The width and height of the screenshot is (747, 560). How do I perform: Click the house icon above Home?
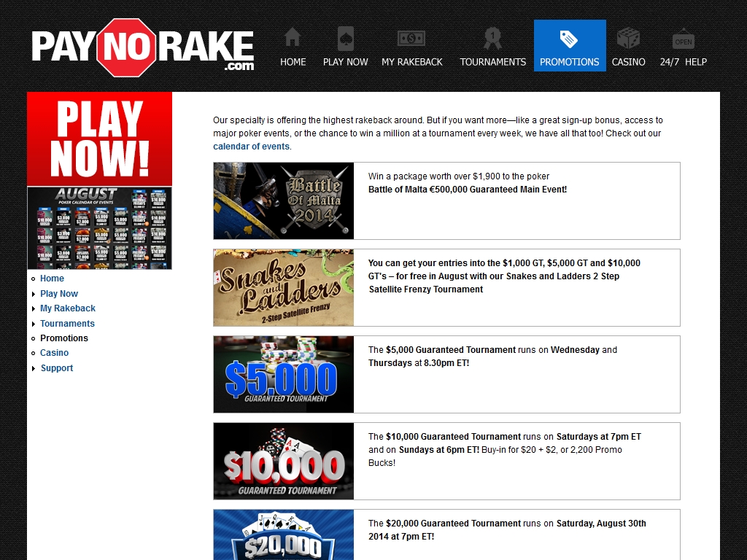pos(293,37)
